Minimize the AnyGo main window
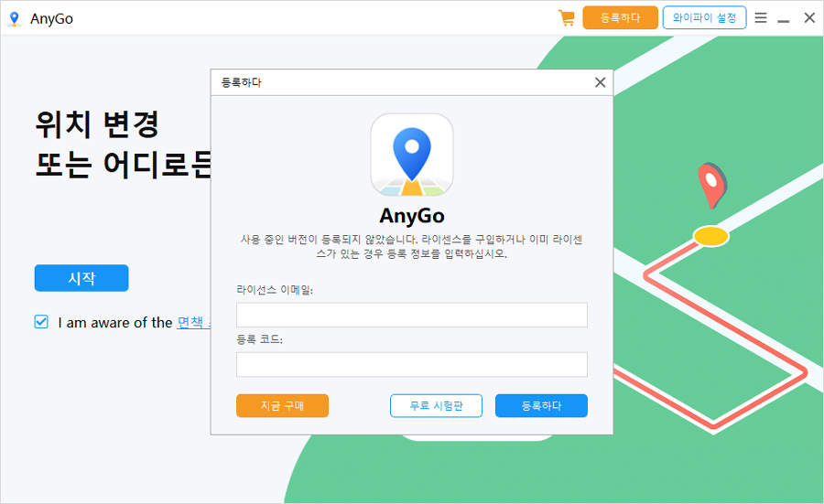The image size is (824, 504). point(784,20)
